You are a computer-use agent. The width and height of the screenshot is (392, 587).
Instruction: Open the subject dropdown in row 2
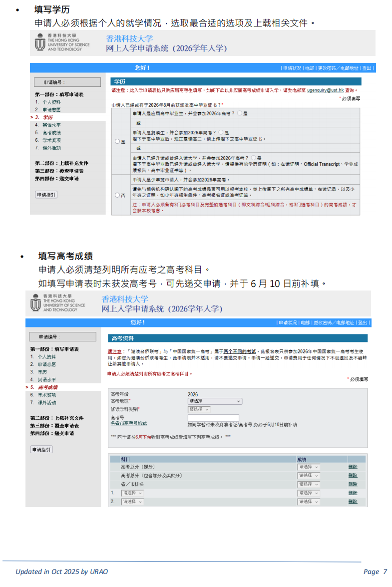[132, 502]
